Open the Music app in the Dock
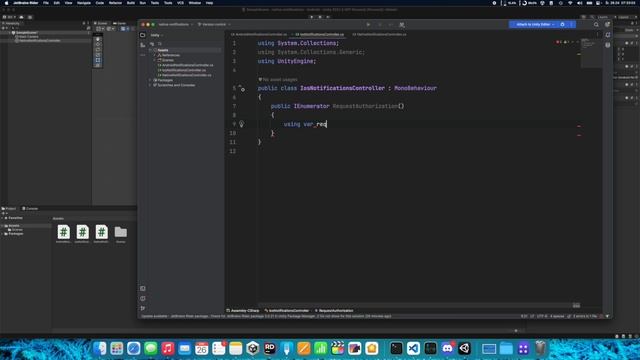The image size is (640, 360). 167,348
